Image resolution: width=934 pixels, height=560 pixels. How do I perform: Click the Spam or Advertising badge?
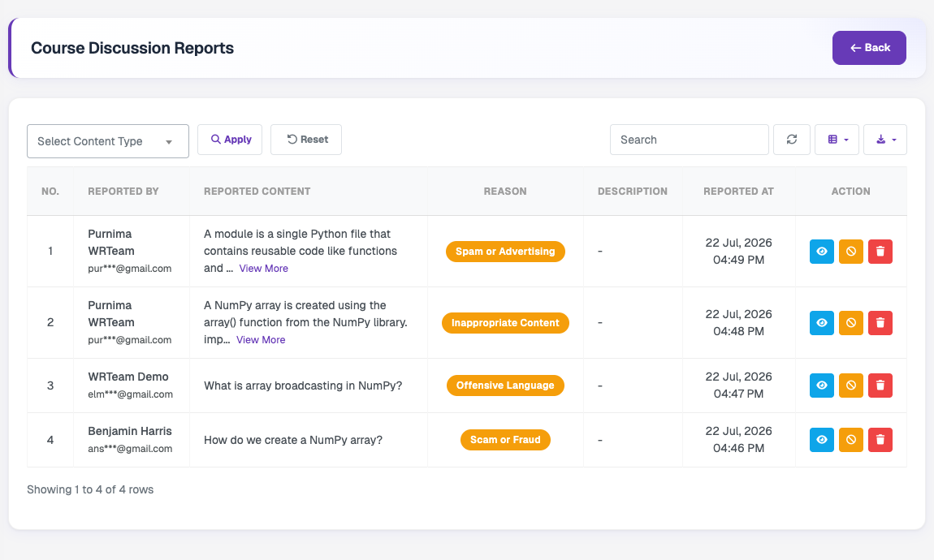click(x=505, y=251)
